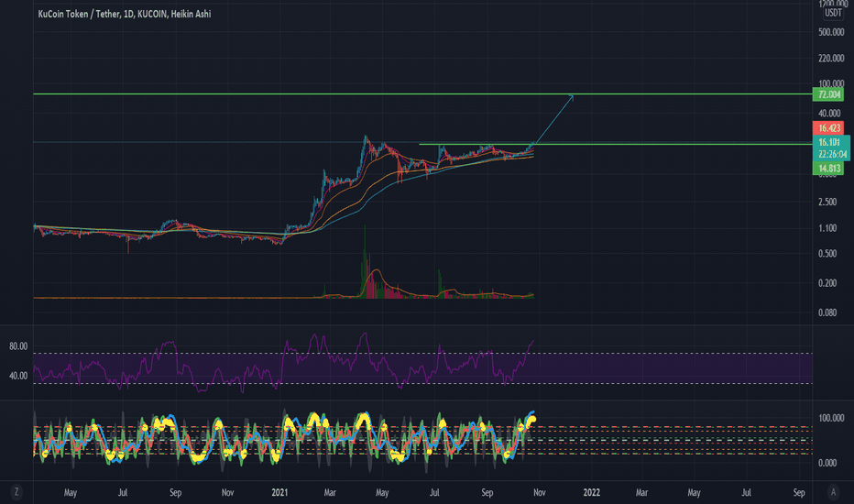Image resolution: width=854 pixels, height=504 pixels.
Task: Toggle the Z timezone button
Action: (x=16, y=492)
